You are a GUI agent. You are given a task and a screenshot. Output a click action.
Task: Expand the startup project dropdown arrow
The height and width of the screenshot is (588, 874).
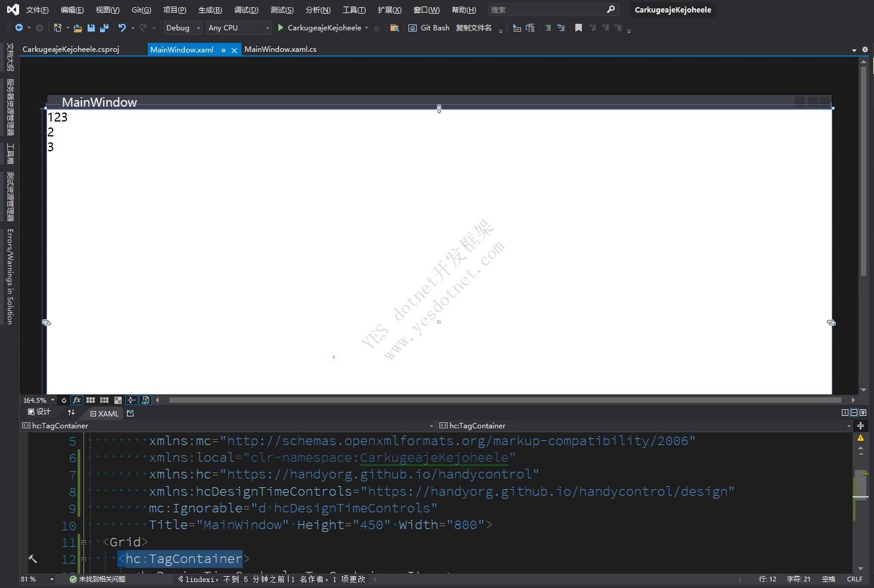[x=367, y=28]
